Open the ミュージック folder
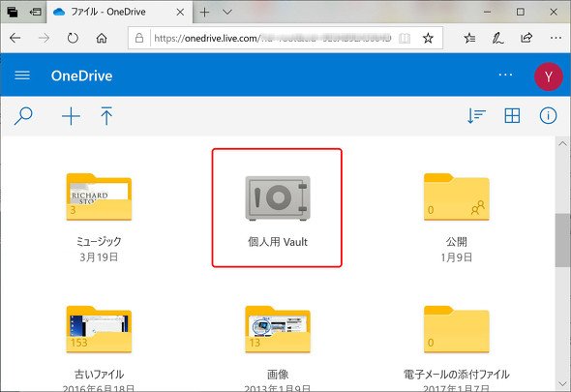 99,197
